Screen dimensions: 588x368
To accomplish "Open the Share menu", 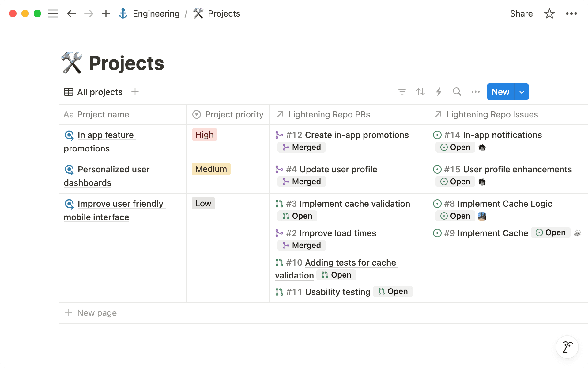I will pyautogui.click(x=521, y=13).
